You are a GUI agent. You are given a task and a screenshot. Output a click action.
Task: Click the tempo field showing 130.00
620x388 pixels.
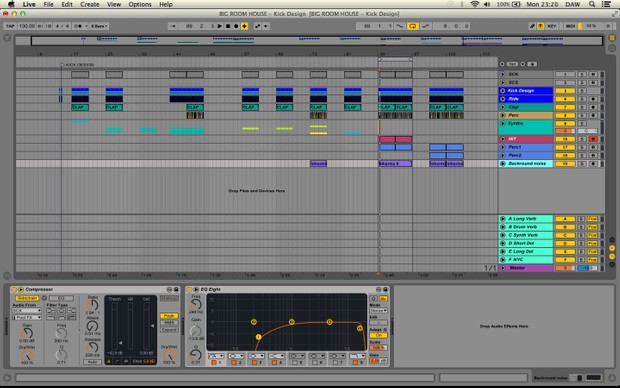tap(27, 26)
